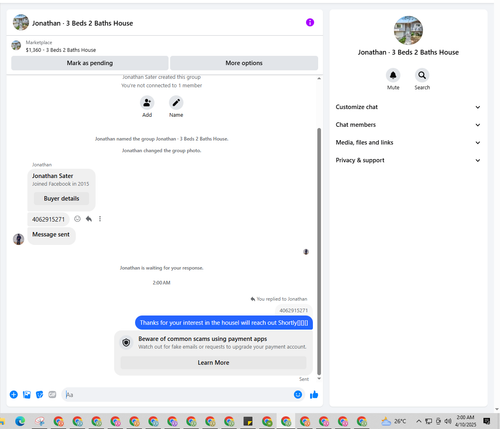Mute conversation with bell icon
The image size is (500, 429).
tap(393, 75)
